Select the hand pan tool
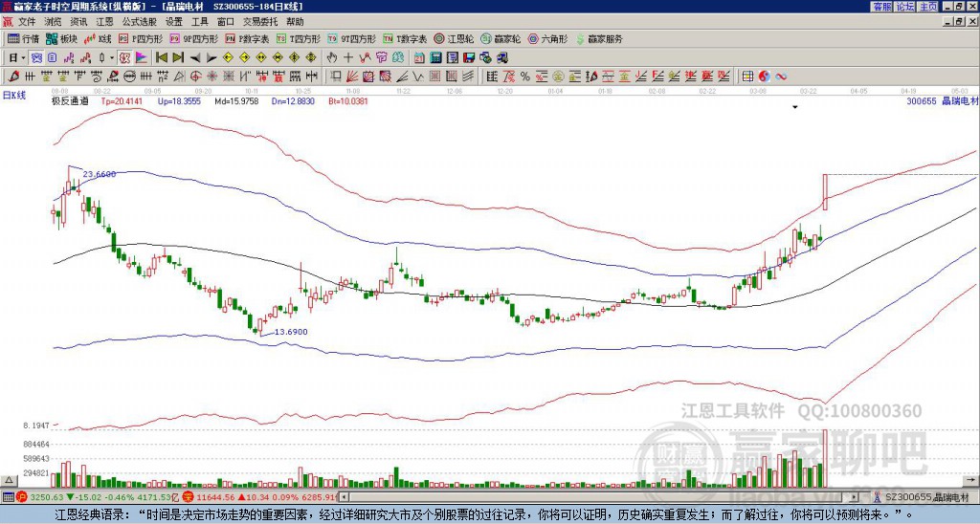 (331, 58)
